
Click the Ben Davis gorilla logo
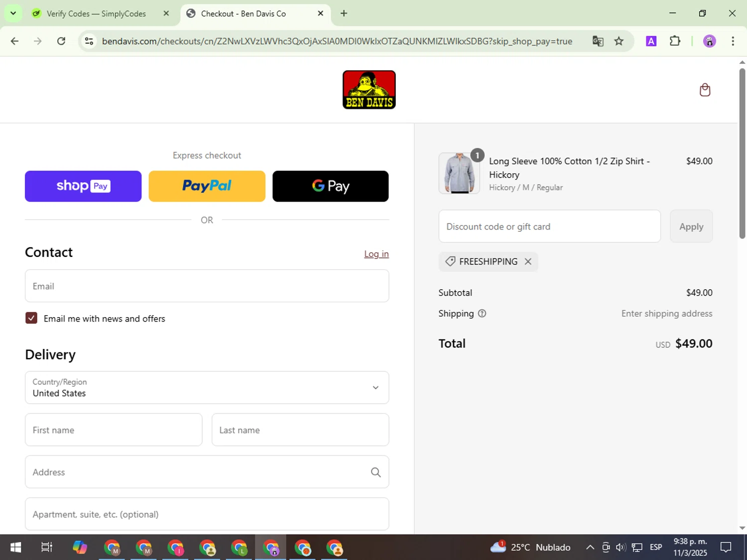click(369, 90)
